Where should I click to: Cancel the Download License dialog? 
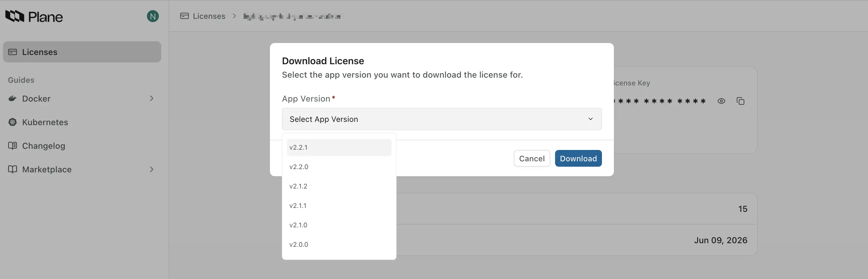click(532, 158)
